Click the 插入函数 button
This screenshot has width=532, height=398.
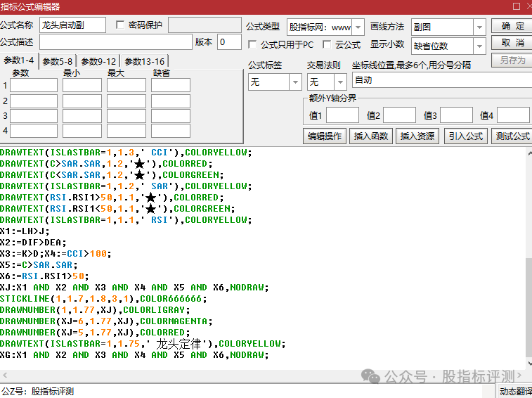[x=371, y=136]
